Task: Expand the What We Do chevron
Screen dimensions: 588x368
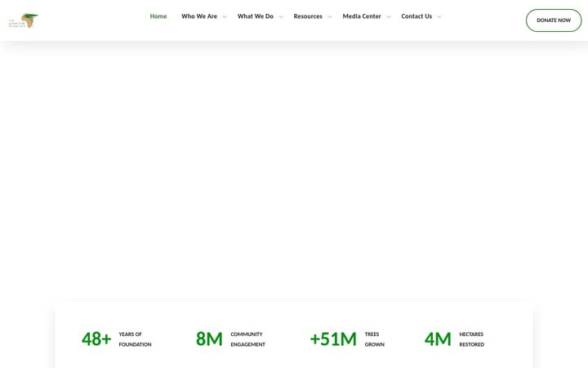Action: 281,17
